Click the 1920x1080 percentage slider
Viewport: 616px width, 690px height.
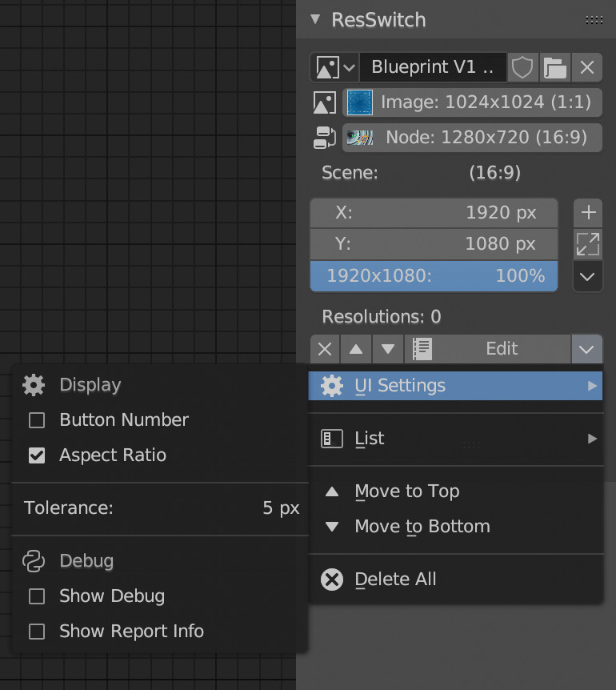(x=434, y=276)
